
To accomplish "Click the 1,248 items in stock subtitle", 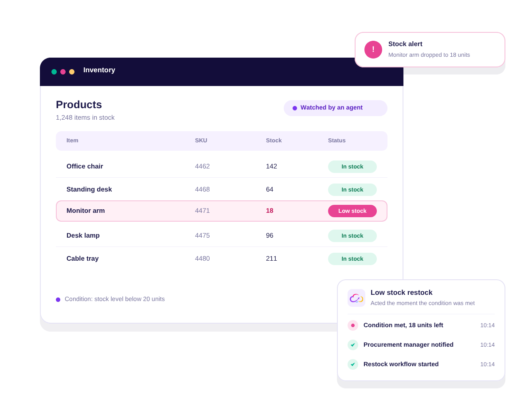I will point(85,117).
